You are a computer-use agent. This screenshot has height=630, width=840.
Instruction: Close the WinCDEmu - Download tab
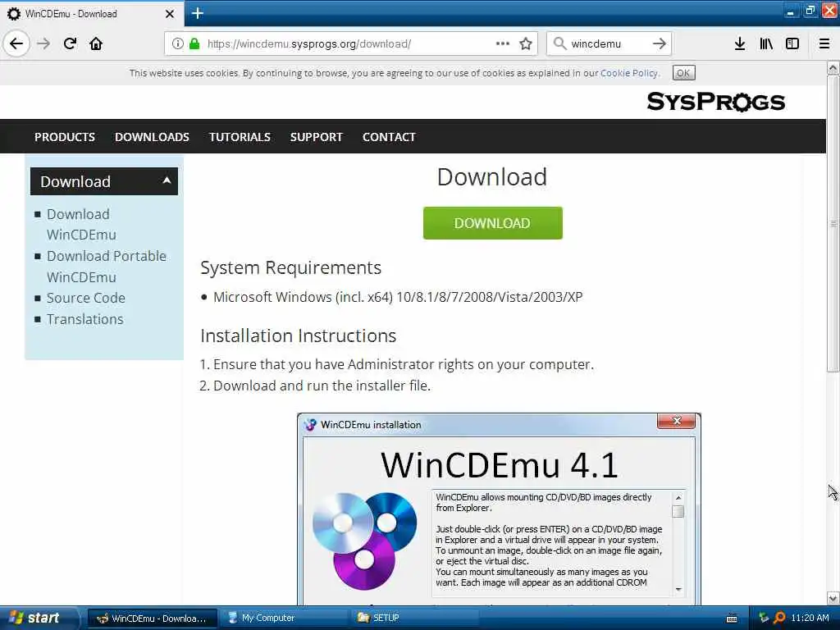click(x=170, y=14)
